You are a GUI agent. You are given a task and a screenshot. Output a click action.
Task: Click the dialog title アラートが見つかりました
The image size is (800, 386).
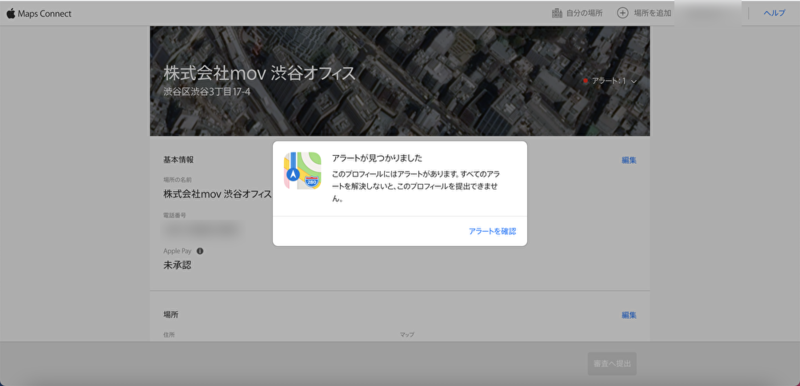(x=377, y=158)
